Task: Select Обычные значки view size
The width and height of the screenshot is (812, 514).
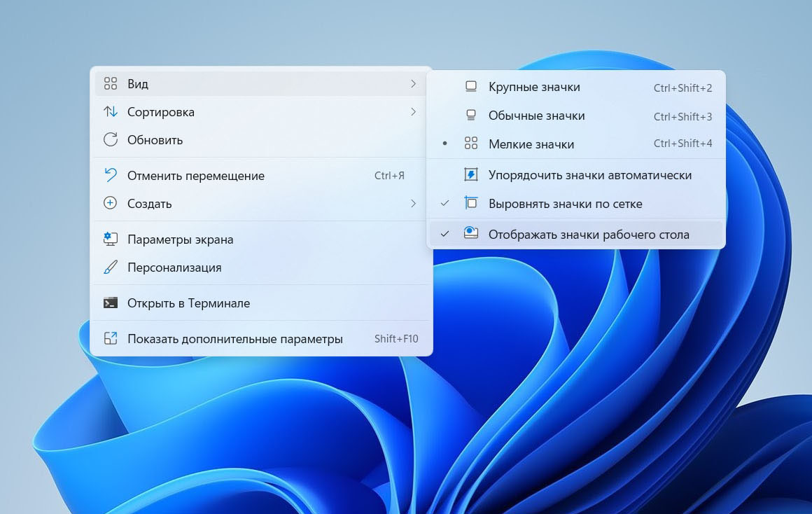Action: click(x=576, y=116)
